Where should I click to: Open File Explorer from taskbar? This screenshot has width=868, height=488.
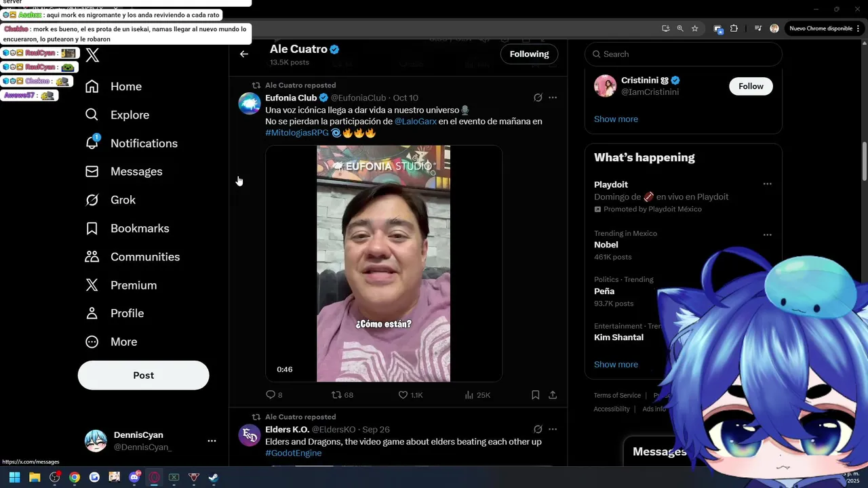point(35,477)
